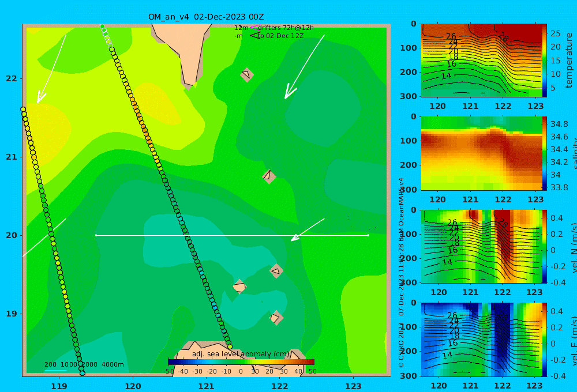The height and width of the screenshot is (392, 577).
Task: Click the "vel. E (m/s)" axis label
Action: click(x=574, y=341)
